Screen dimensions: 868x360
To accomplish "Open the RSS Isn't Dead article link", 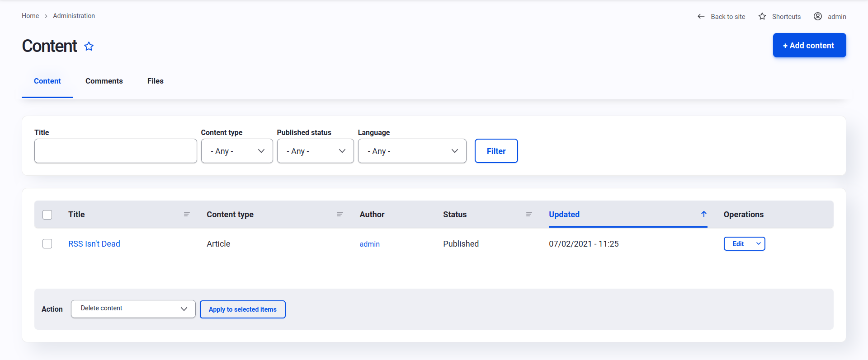I will (94, 244).
